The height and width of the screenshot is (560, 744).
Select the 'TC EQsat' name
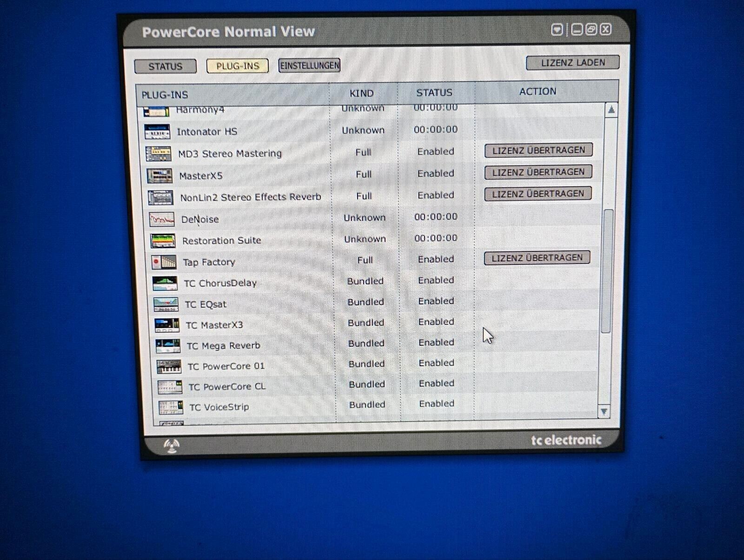click(x=206, y=304)
